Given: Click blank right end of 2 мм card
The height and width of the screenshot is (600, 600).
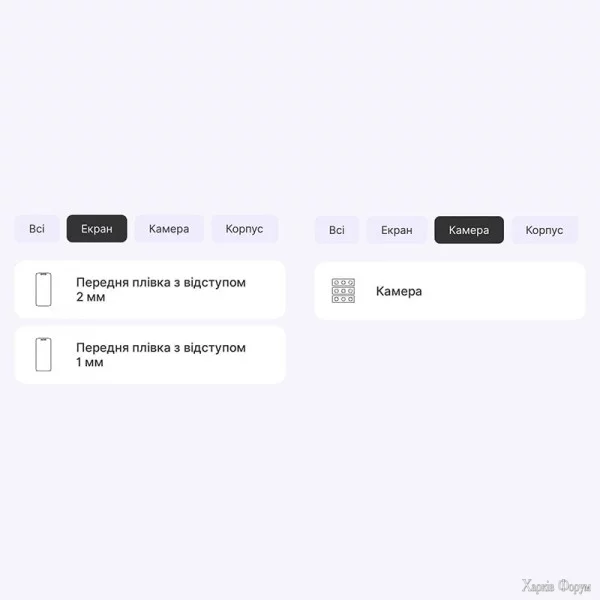Looking at the screenshot, I should click(x=266, y=290).
